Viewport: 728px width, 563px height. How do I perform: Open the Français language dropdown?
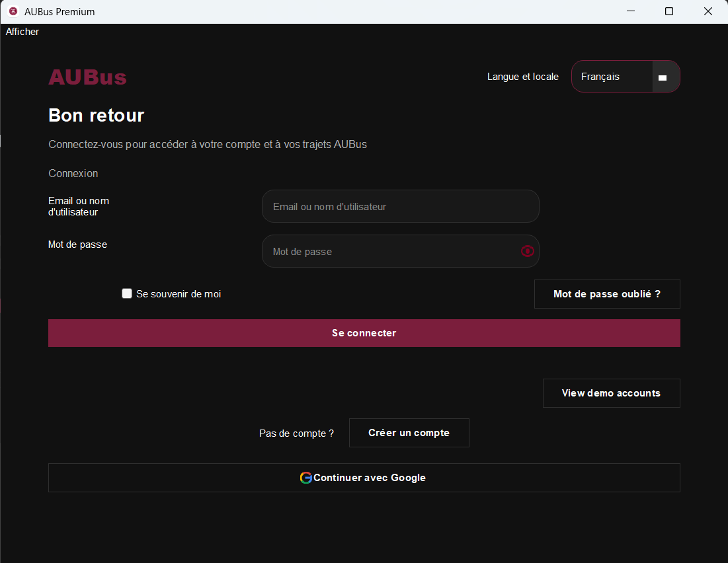point(626,76)
